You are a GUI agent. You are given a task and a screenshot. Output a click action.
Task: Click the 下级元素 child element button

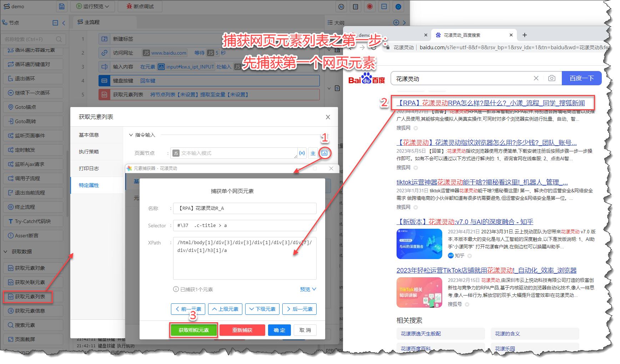[x=262, y=309]
